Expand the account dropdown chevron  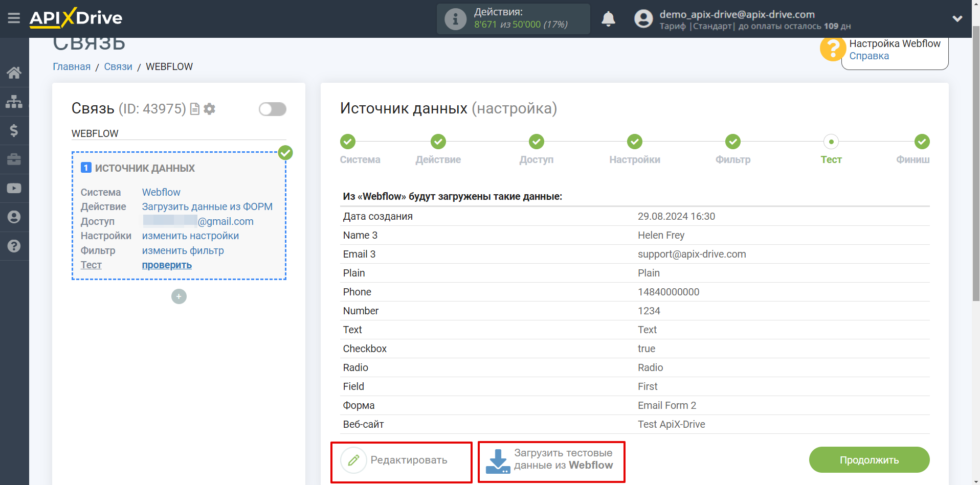pyautogui.click(x=957, y=19)
